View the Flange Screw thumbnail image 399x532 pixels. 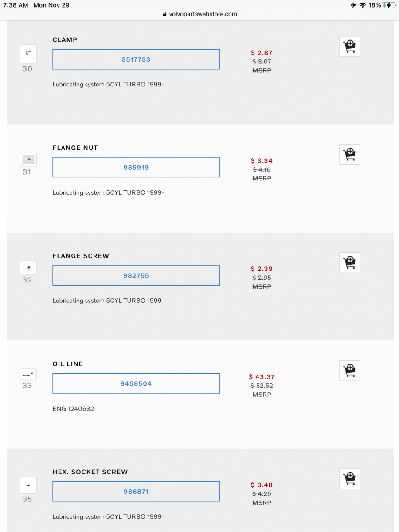pyautogui.click(x=28, y=268)
